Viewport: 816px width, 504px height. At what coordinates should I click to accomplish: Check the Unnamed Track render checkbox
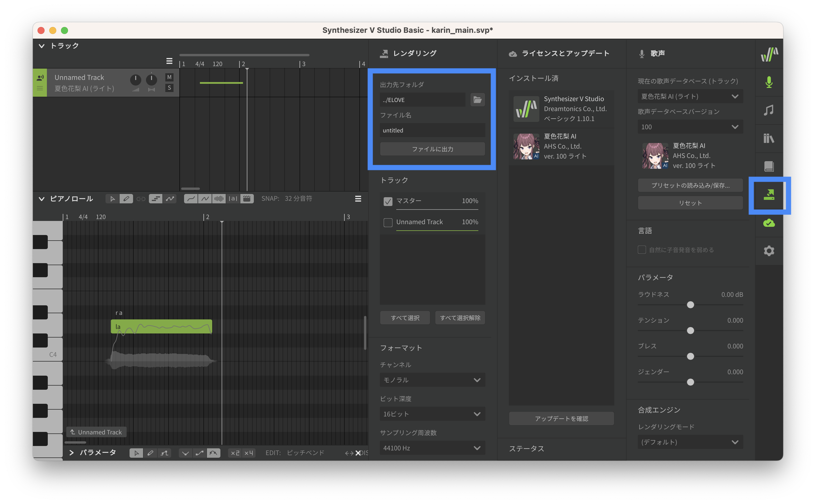388,222
